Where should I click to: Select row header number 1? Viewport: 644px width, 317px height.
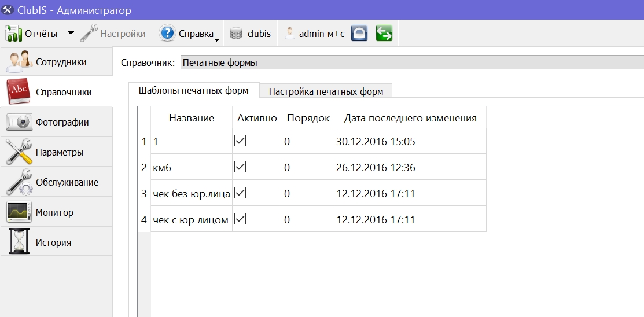coord(144,142)
